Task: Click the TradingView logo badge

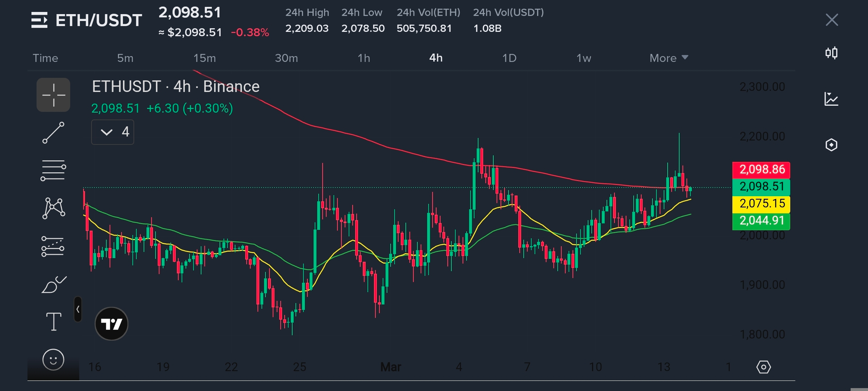Action: [111, 324]
